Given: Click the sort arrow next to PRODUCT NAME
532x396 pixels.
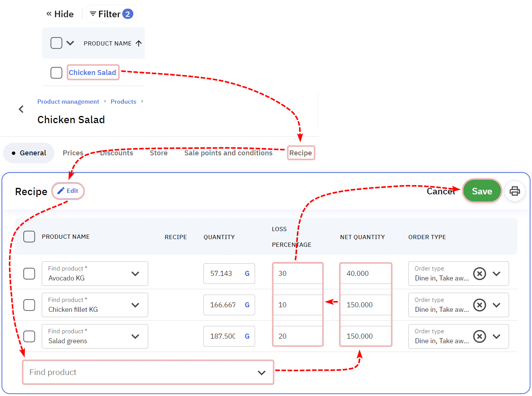Looking at the screenshot, I should tap(139, 43).
